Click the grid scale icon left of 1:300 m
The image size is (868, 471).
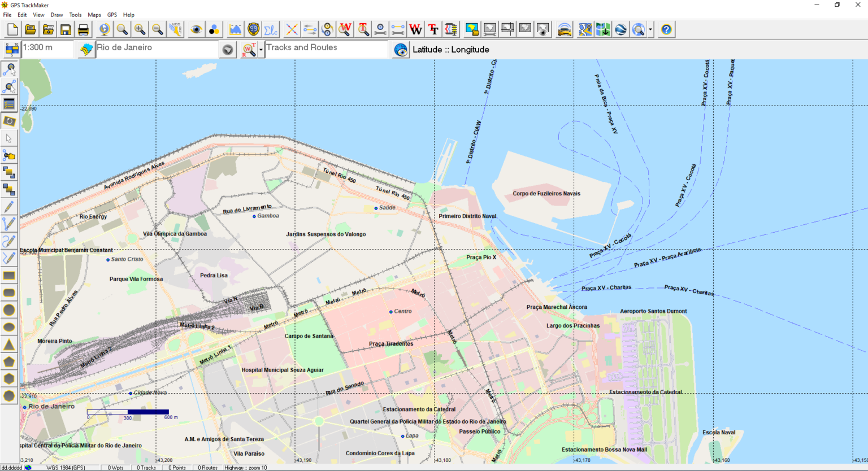pyautogui.click(x=11, y=50)
